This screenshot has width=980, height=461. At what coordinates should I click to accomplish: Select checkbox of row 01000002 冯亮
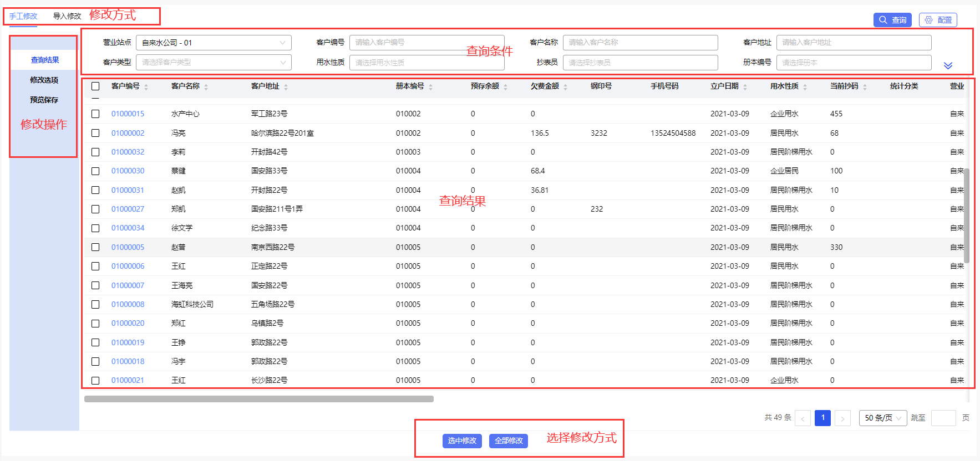95,133
